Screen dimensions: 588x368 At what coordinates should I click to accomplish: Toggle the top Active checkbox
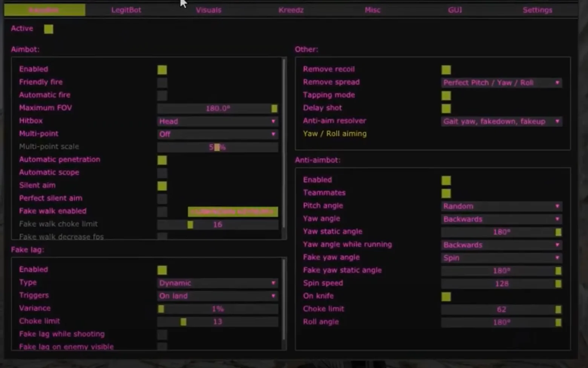click(49, 29)
